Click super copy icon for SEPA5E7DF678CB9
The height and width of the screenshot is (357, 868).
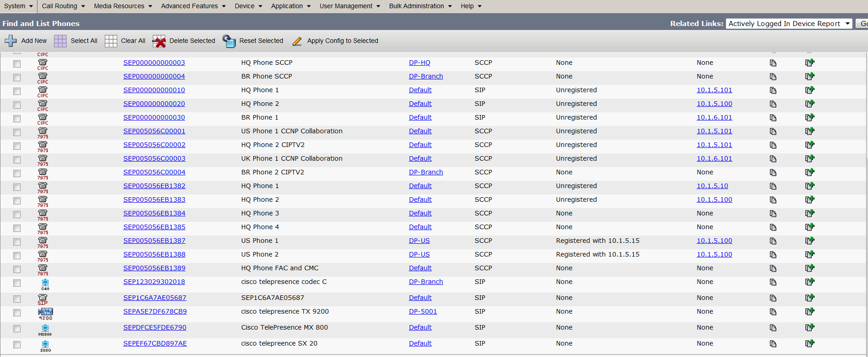[810, 311]
